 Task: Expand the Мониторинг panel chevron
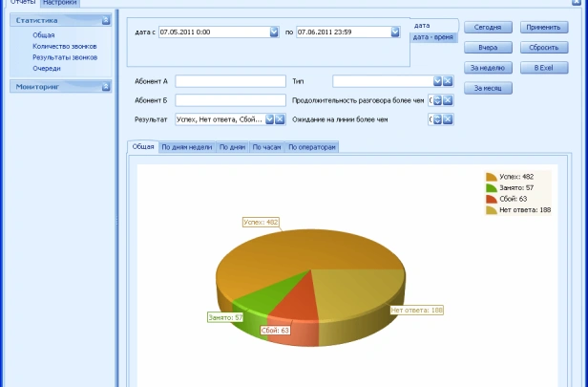click(106, 87)
